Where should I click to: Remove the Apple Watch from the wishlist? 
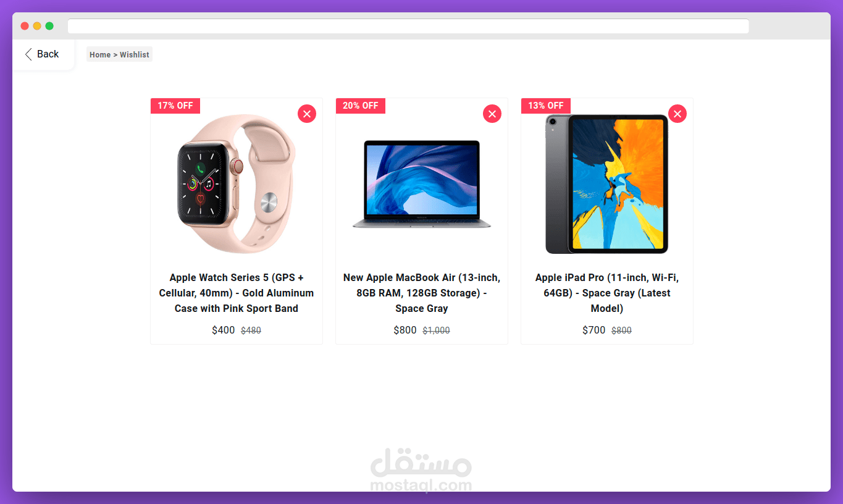(307, 114)
